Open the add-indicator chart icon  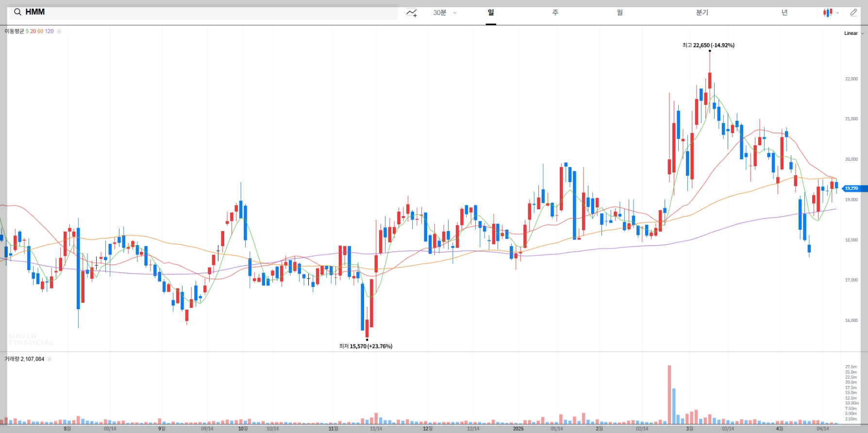point(412,13)
